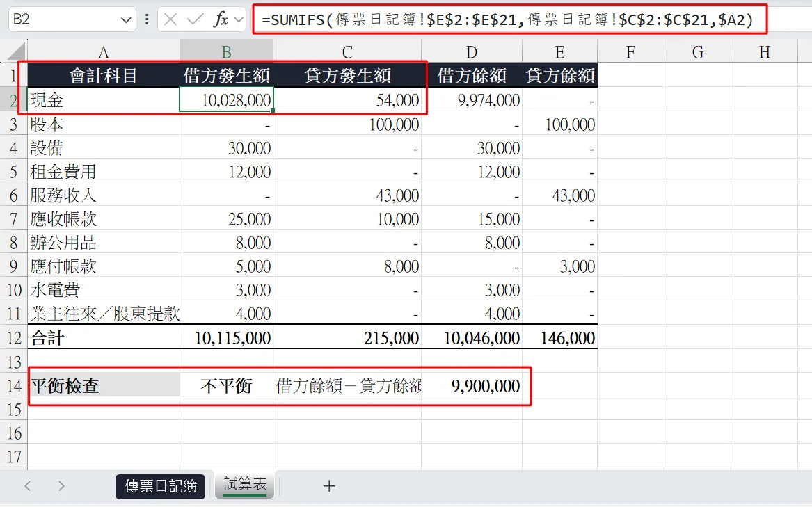
Task: Select the 不平衡 result cell
Action: (226, 386)
